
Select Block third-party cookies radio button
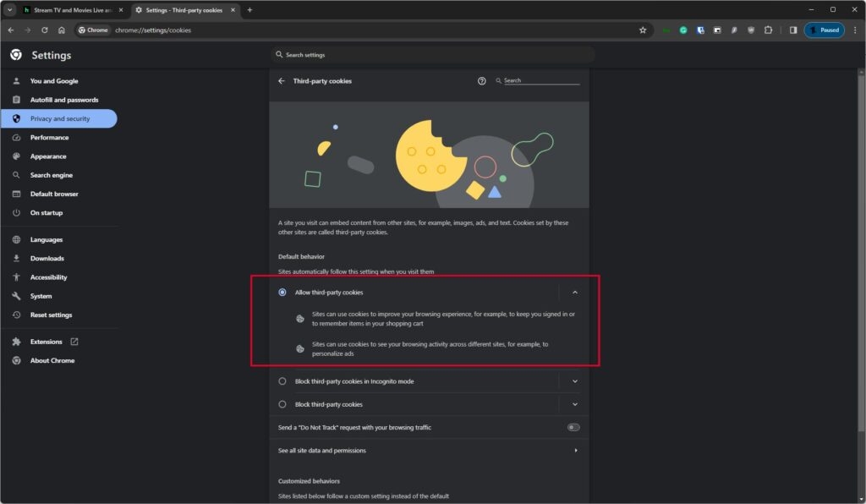point(282,404)
